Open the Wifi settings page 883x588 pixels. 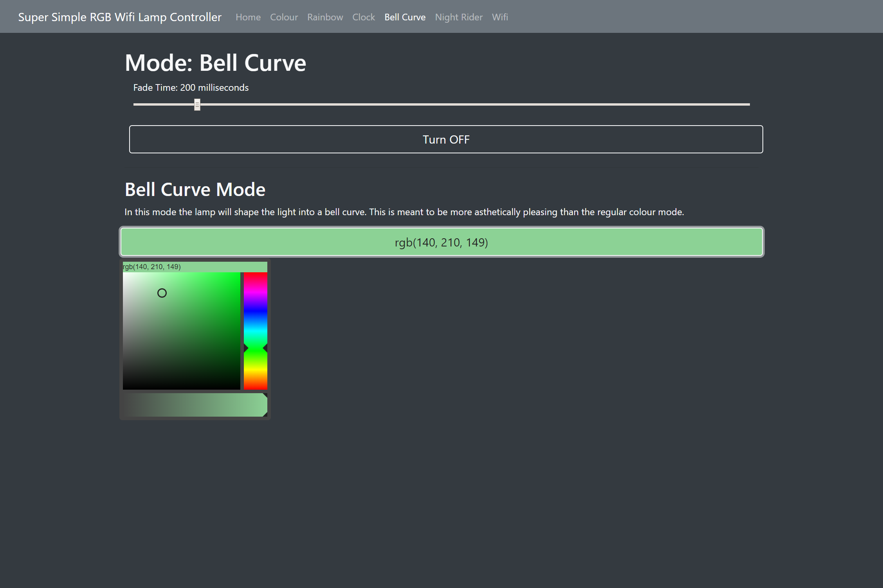499,17
